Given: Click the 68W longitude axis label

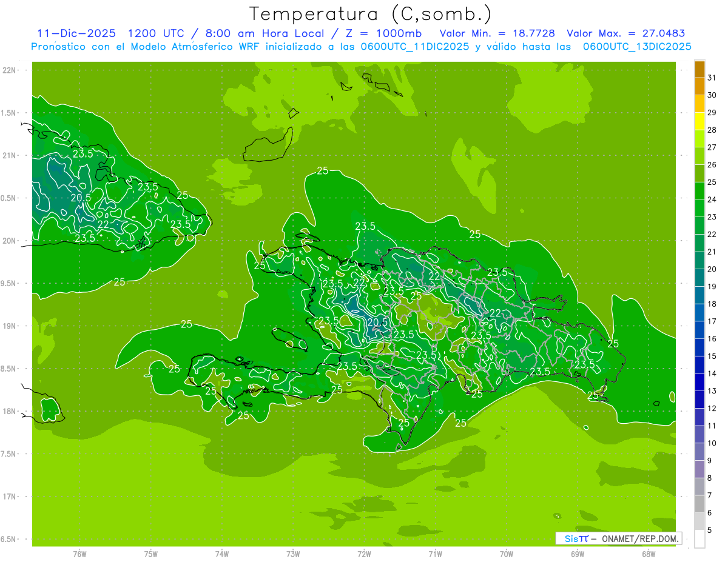Looking at the screenshot, I should point(649,554).
